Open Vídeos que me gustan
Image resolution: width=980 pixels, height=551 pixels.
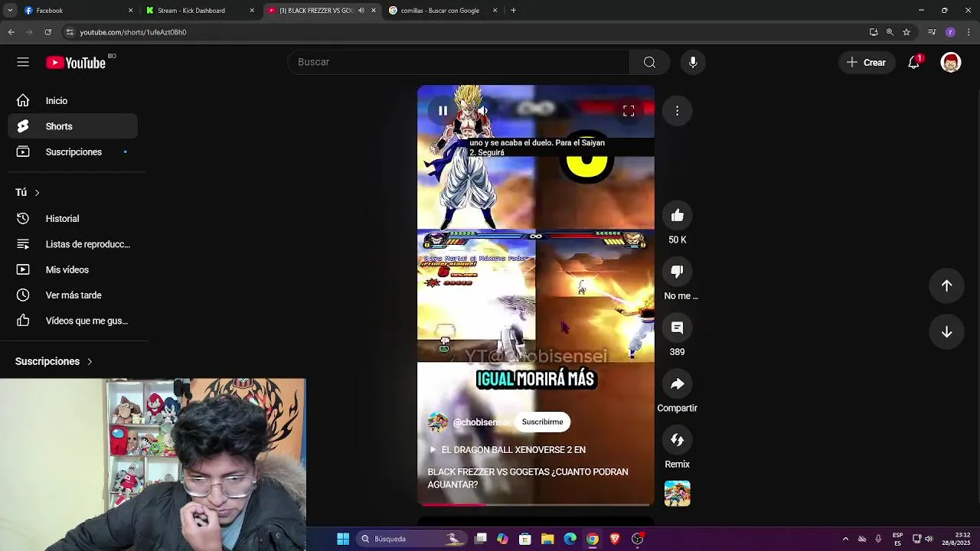pyautogui.click(x=73, y=321)
